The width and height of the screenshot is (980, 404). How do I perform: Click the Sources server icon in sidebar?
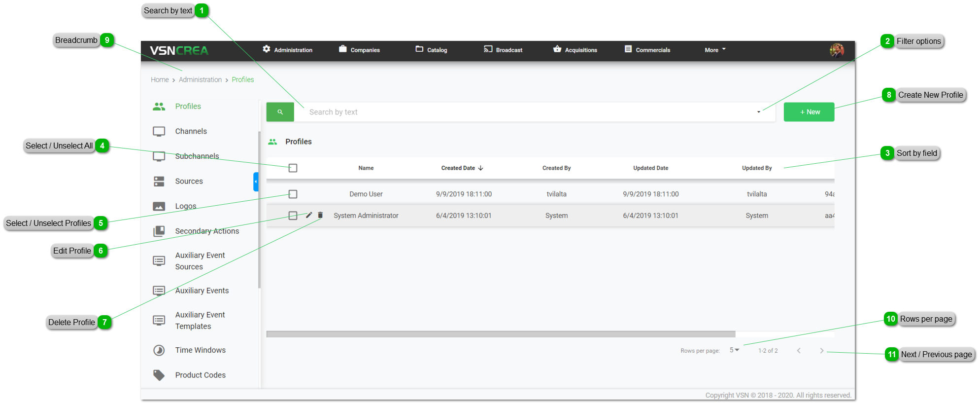pos(159,182)
